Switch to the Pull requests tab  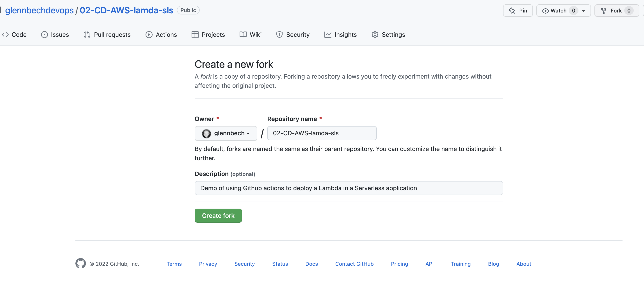(107, 35)
